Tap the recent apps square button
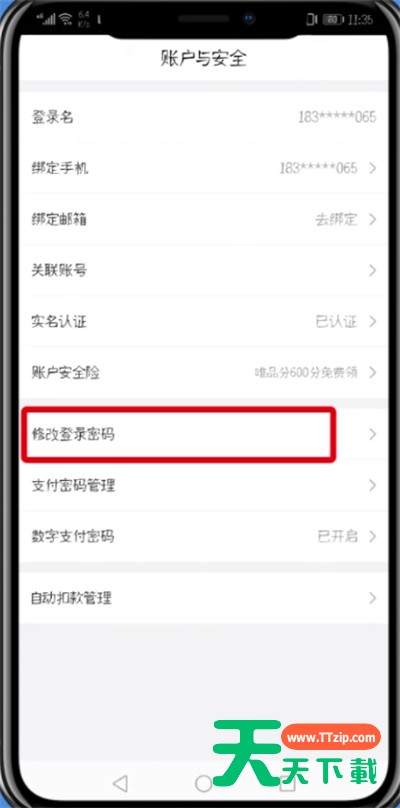 point(287,784)
